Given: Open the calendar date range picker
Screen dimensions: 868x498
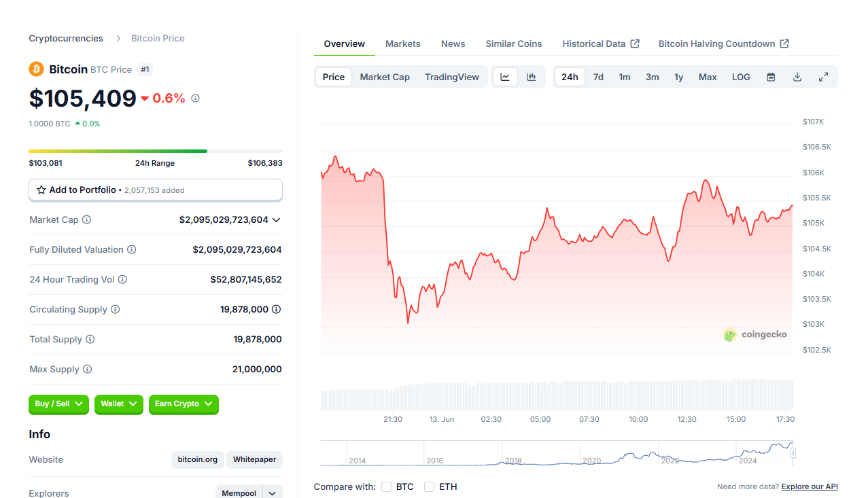Looking at the screenshot, I should pyautogui.click(x=771, y=77).
